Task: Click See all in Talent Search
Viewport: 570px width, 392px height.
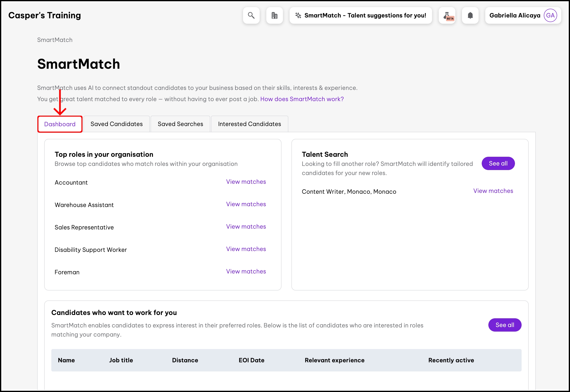Action: point(498,163)
